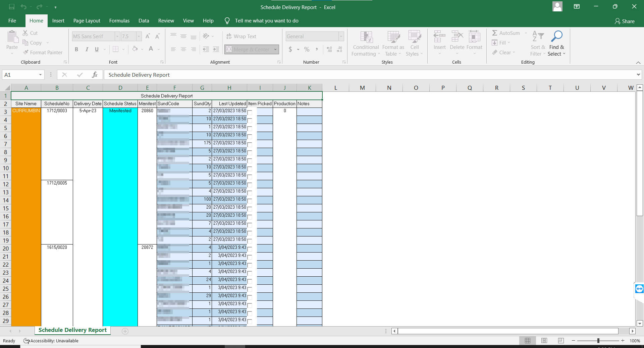Collapse the ribbon with the chevron

638,63
